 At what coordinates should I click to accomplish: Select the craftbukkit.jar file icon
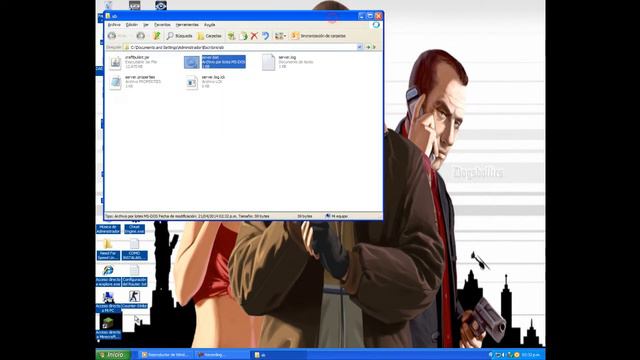click(x=116, y=62)
